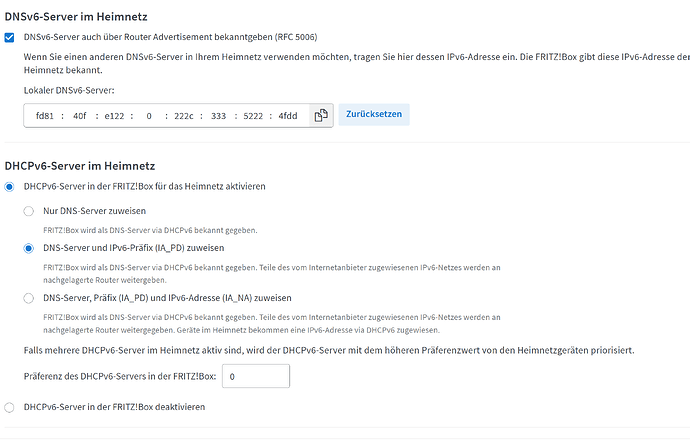Viewport: 690px width, 440px height.
Task: Click the 40f address segment field
Action: click(80, 116)
